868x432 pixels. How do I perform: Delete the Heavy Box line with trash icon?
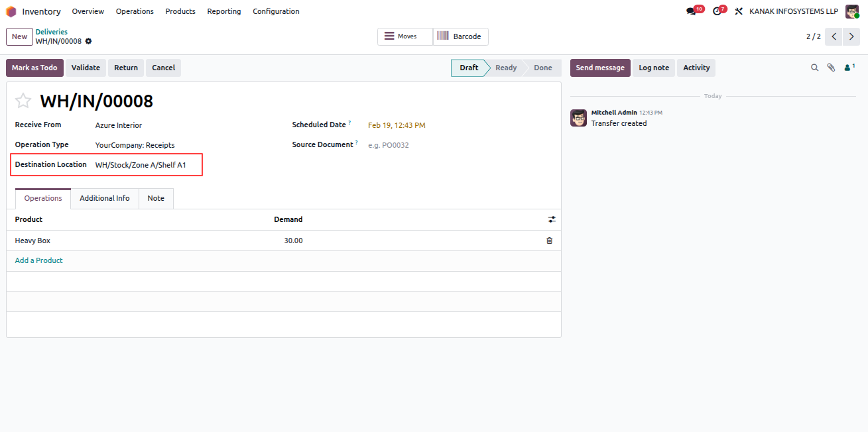click(549, 241)
